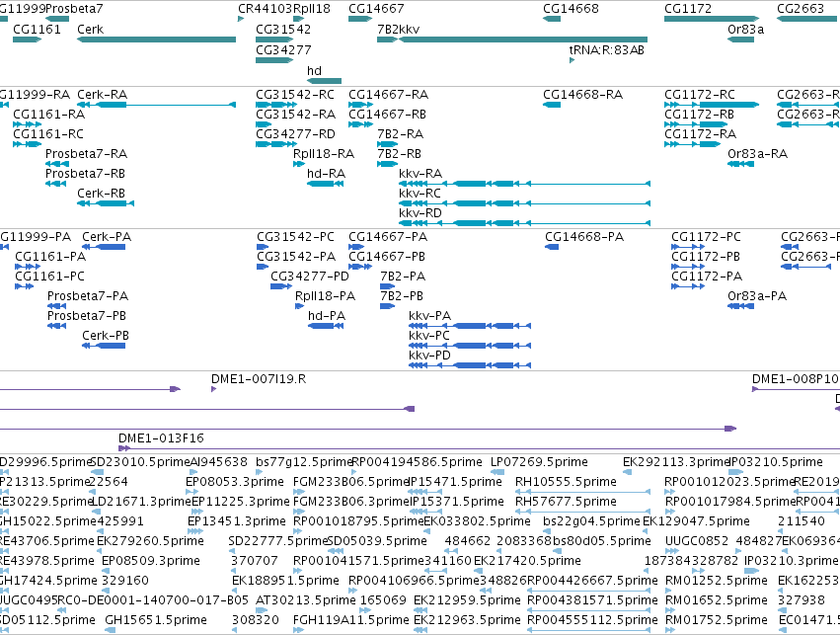Screen dimensions: 840x635
Task: Click the 7B2-RA transcript glyph
Action: (387, 144)
